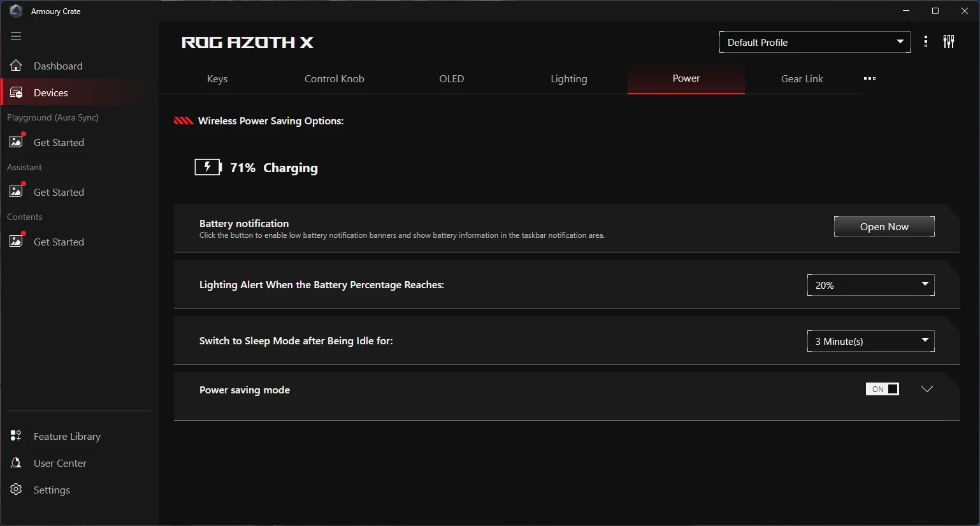Click the Wireless Power Saving Options heading
980x526 pixels.
[x=271, y=121]
